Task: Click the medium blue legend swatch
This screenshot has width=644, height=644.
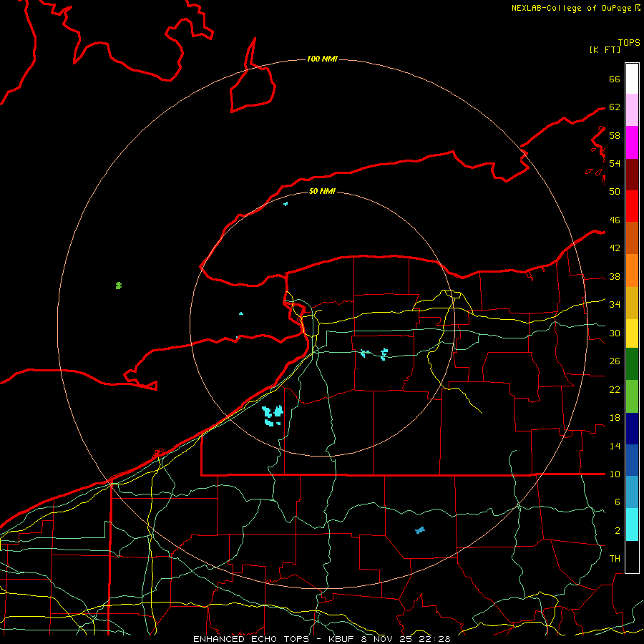Action: (x=632, y=460)
